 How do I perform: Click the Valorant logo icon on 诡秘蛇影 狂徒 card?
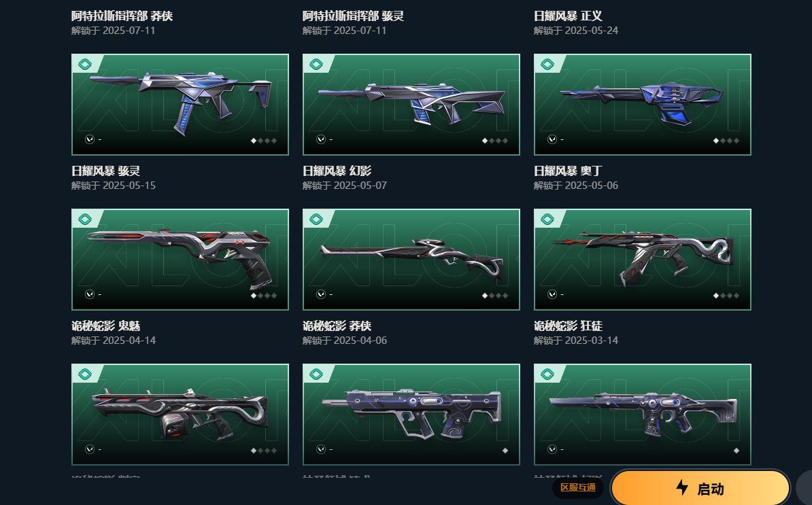[552, 294]
